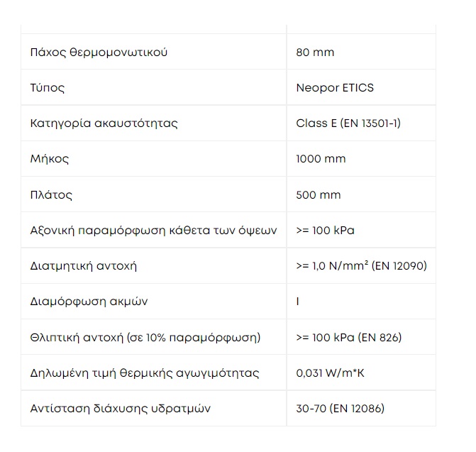Viewport: 476px width, 452px height.
Task: Click 'Αξονική παραμόρφωση κάθετα των όψεων' label
Action: click(x=154, y=231)
